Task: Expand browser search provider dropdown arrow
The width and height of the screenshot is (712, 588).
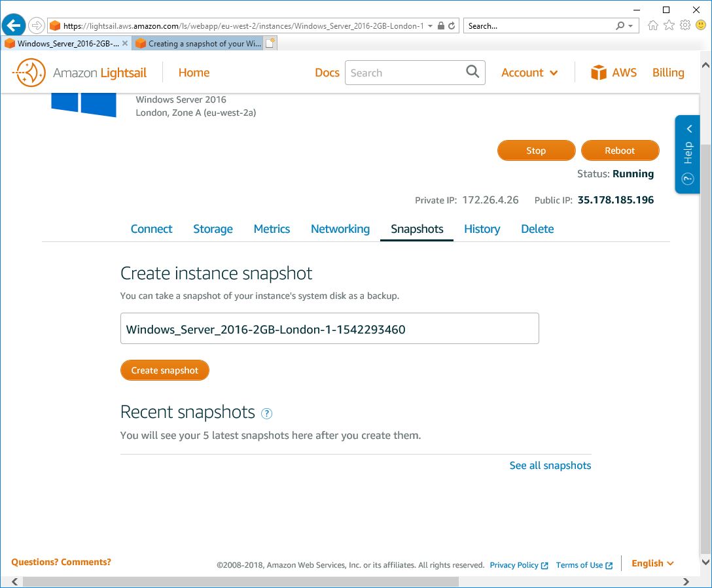Action: [630, 26]
